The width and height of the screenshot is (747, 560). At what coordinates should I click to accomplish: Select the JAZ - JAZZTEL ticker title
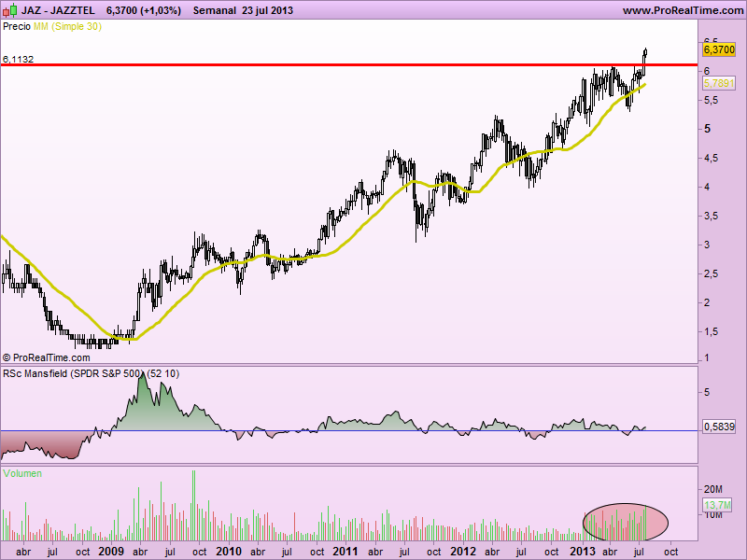click(58, 10)
